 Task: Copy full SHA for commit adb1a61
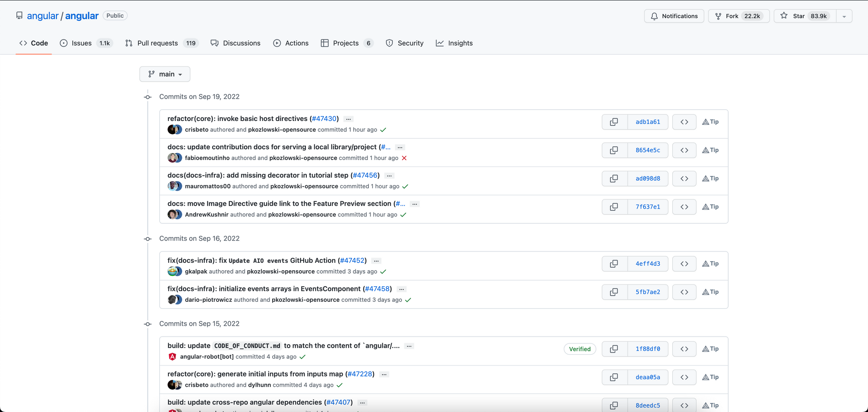[x=614, y=122]
